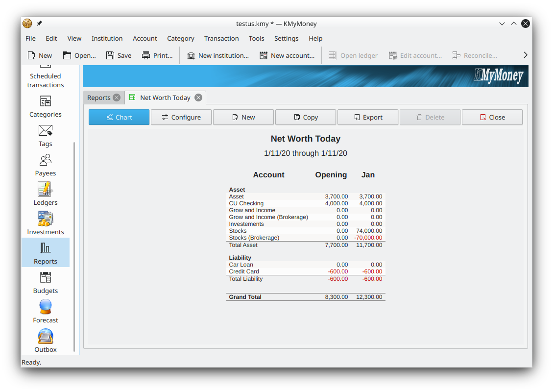Viewport: 553px width, 392px height.
Task: Click the sidebar vertical scrollbar
Action: click(x=74, y=245)
